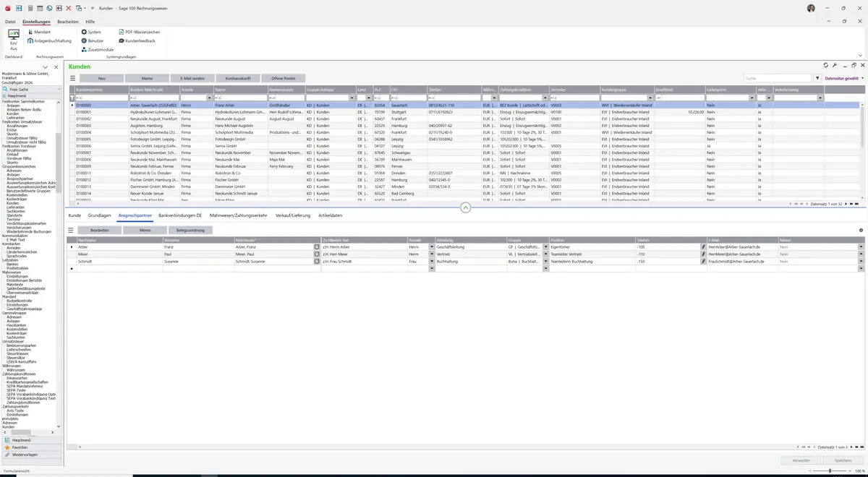The width and height of the screenshot is (868, 477).
Task: Open the Bearbeiten menu
Action: click(68, 22)
